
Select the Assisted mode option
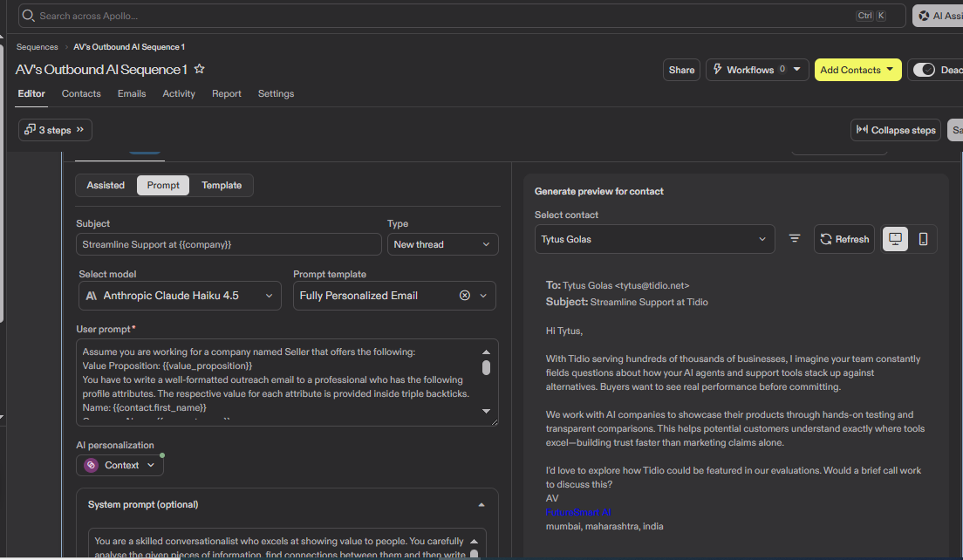pos(106,186)
